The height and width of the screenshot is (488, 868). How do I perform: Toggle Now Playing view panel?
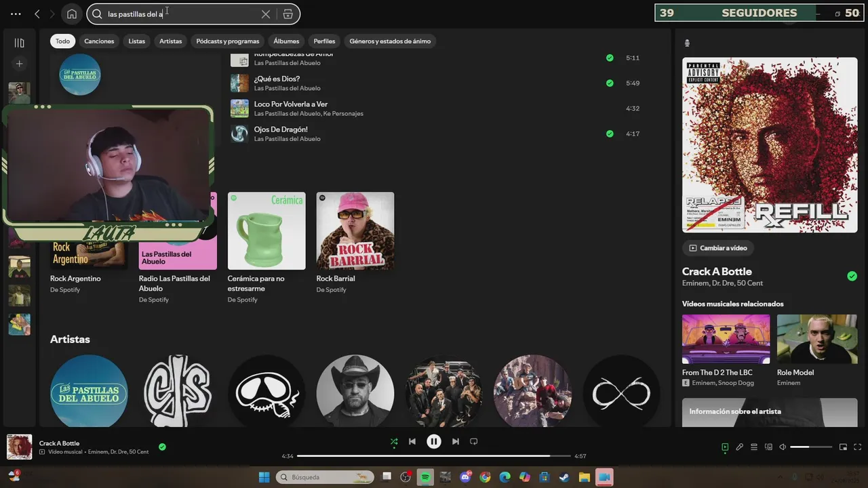tap(725, 447)
